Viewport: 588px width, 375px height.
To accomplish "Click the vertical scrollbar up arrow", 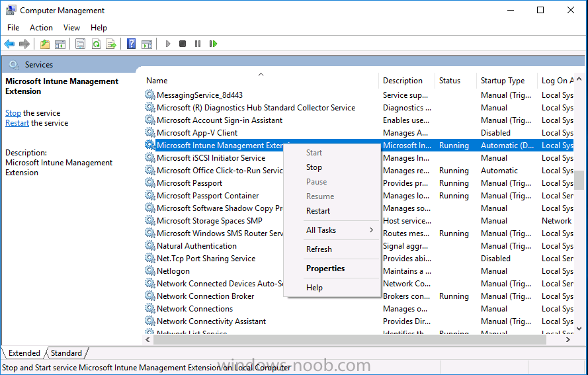I will (579, 79).
